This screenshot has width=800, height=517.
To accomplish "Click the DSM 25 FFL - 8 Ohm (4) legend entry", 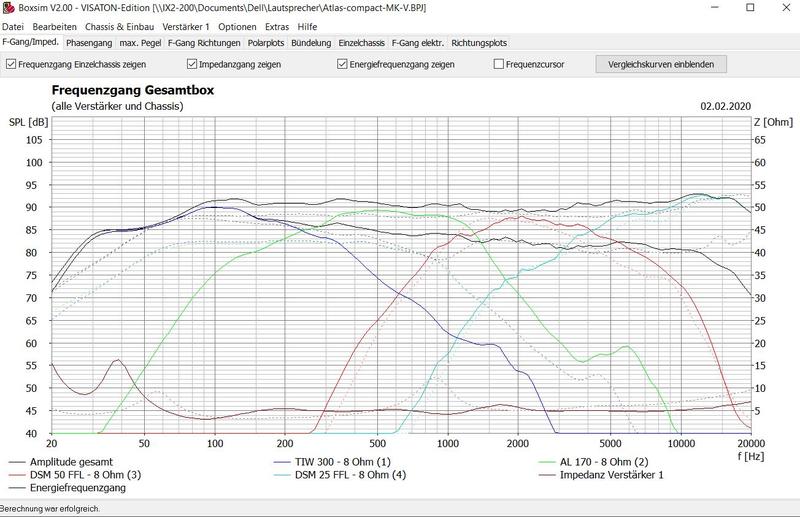I will 340,475.
